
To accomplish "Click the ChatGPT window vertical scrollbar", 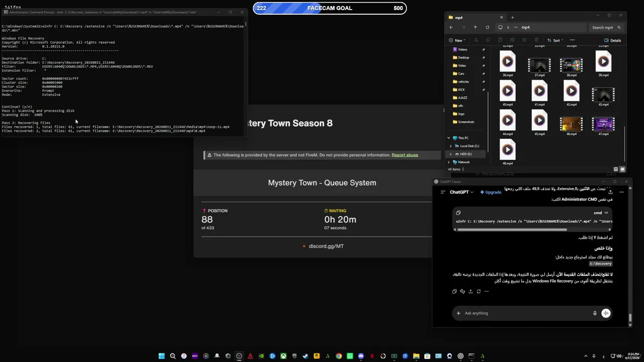I will click(630, 318).
